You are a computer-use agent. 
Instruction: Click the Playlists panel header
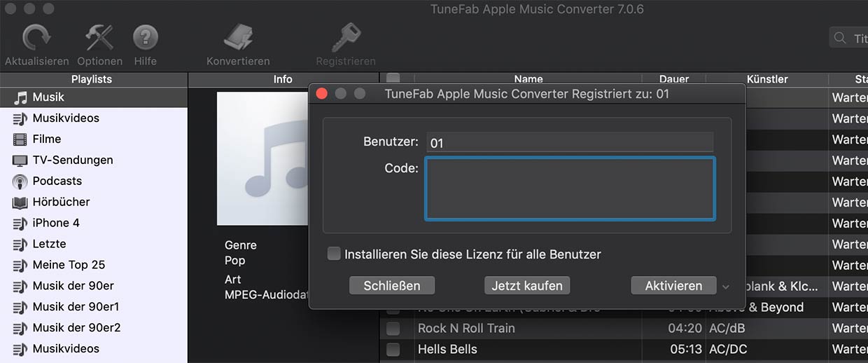(x=92, y=79)
